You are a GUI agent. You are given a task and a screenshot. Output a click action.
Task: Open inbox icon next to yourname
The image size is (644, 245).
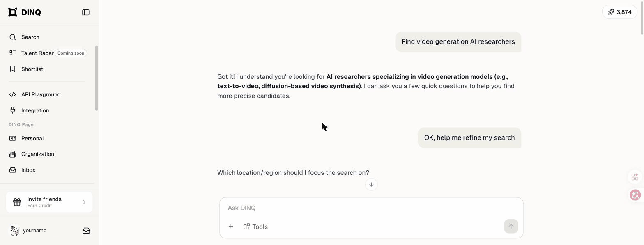[x=86, y=231]
